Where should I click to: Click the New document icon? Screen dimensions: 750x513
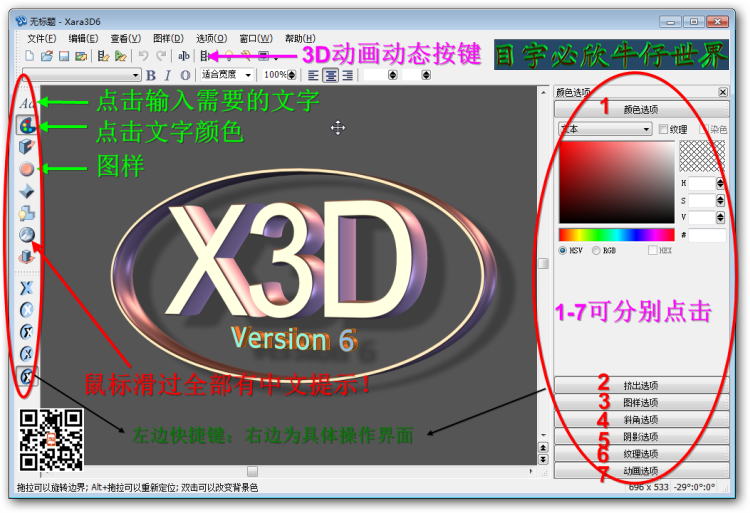pos(29,56)
